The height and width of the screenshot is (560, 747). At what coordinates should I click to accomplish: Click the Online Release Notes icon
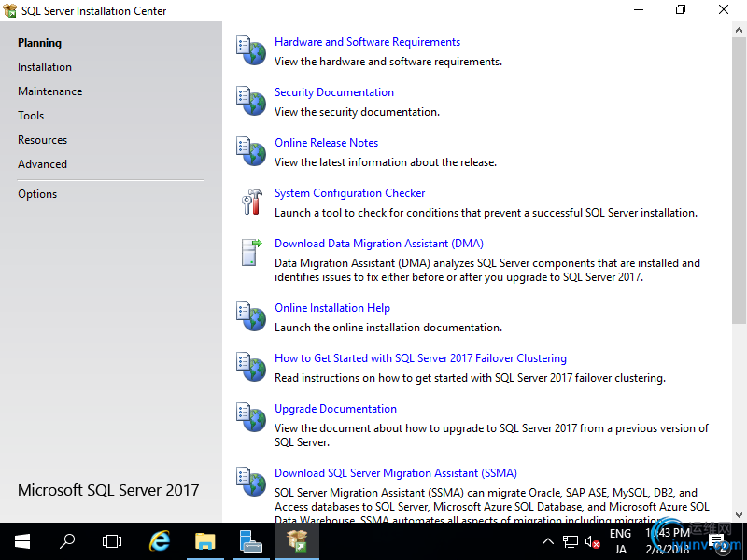pos(251,151)
